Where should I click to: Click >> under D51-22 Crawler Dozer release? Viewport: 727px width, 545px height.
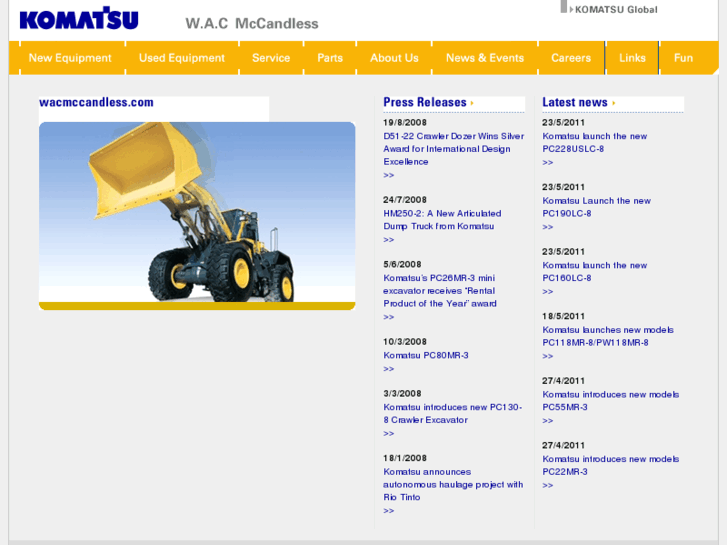pyautogui.click(x=389, y=175)
